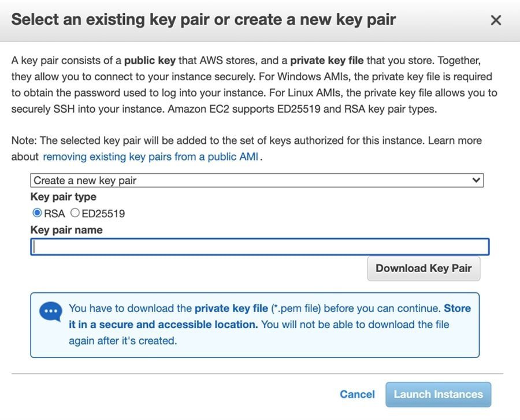
Task: Click the bold 'public key' text
Action: 148,60
